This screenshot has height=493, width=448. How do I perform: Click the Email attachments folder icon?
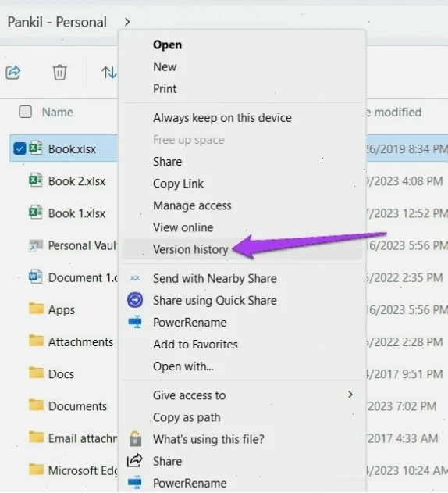(x=36, y=438)
